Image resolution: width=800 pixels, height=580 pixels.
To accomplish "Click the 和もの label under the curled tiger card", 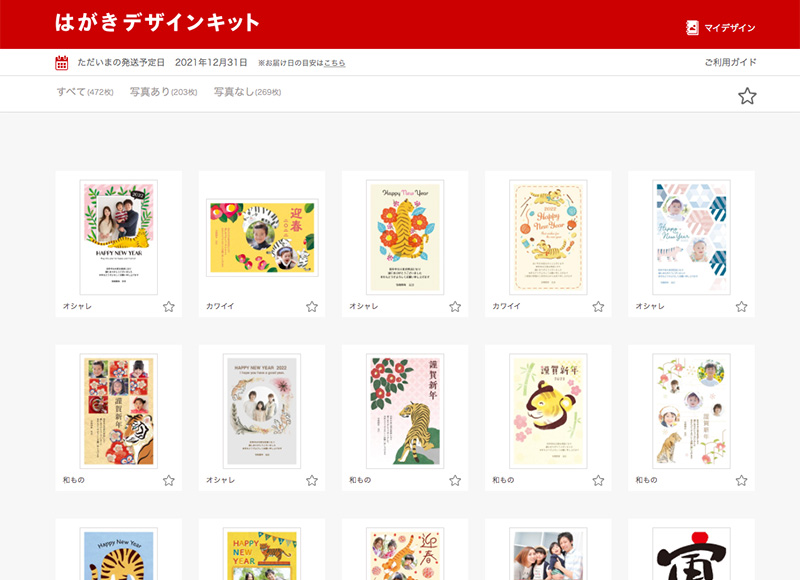I will coord(503,480).
